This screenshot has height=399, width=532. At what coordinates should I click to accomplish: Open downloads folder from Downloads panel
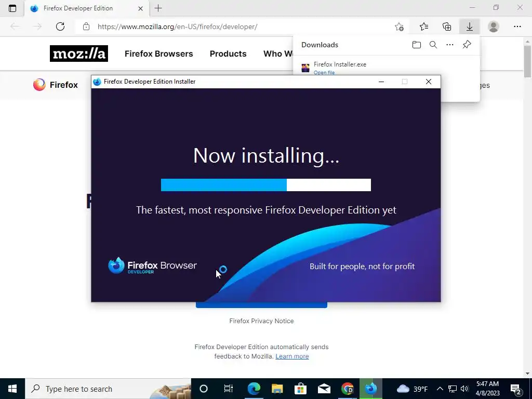[416, 45]
